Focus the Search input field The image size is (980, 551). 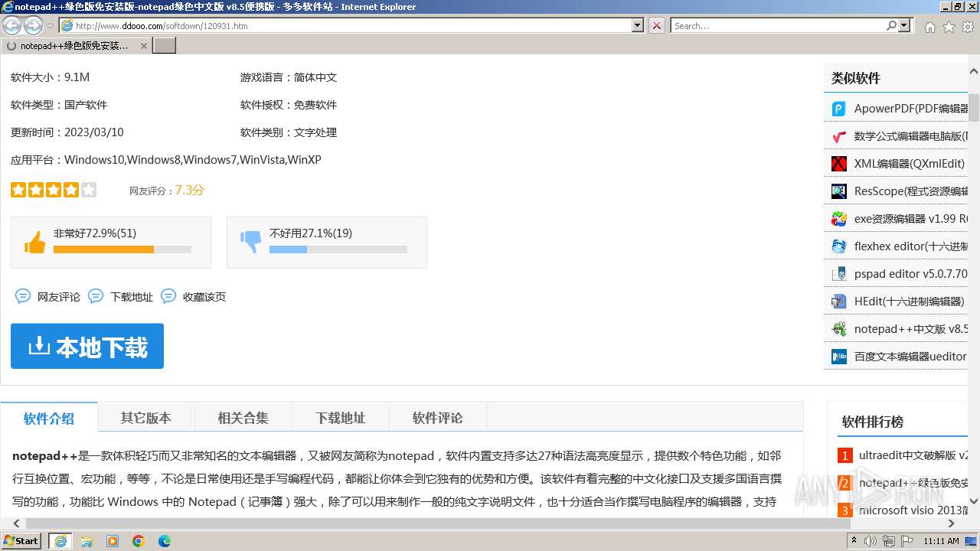(x=779, y=25)
